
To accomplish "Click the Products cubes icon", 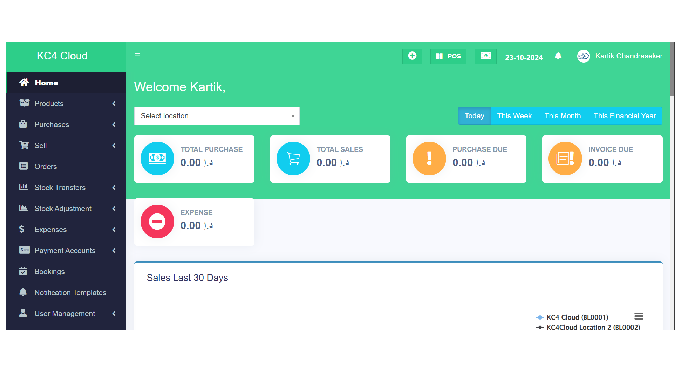I will (x=24, y=103).
